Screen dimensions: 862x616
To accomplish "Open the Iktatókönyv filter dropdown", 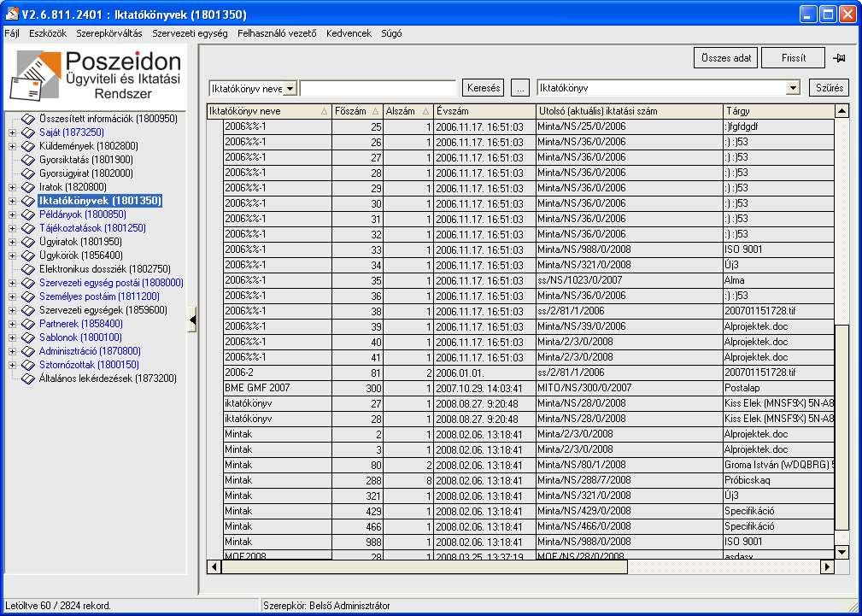I will [x=792, y=88].
